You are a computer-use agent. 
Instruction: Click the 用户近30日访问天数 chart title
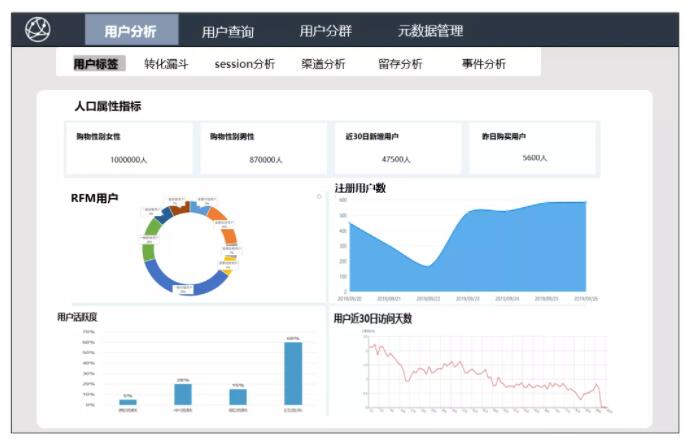373,318
